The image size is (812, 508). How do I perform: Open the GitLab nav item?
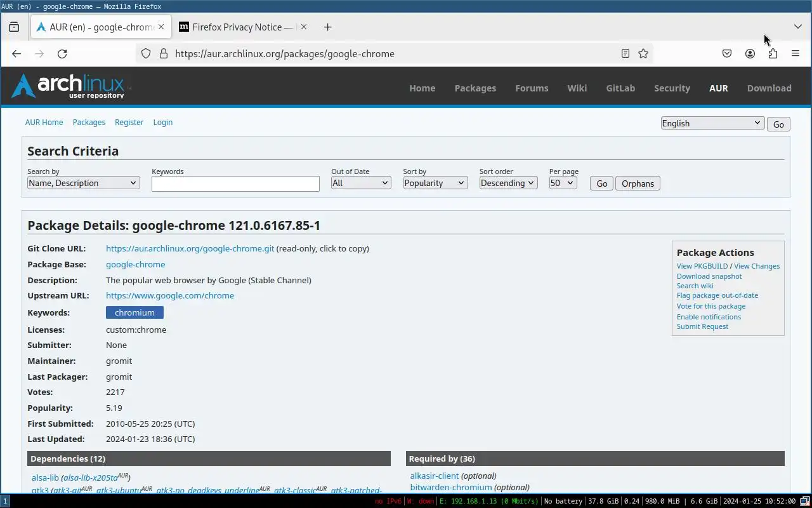(x=620, y=88)
